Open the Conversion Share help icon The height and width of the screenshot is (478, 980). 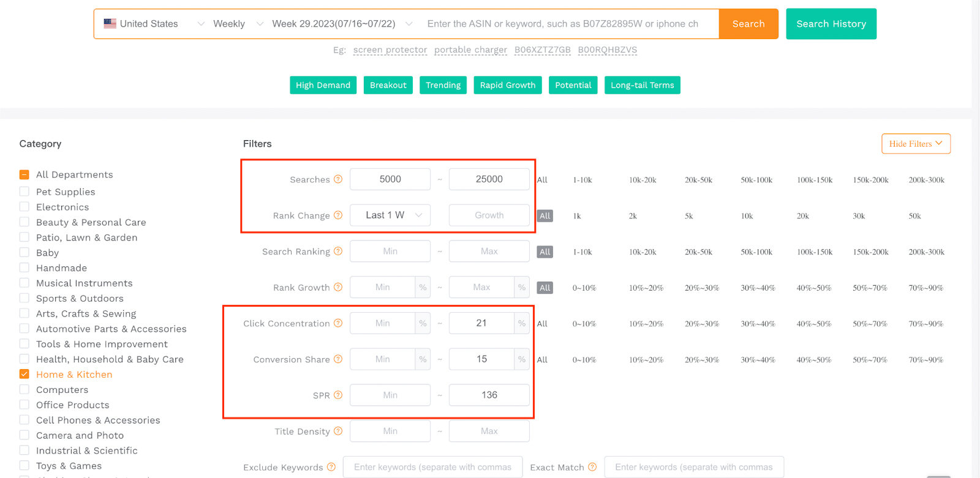click(x=338, y=359)
